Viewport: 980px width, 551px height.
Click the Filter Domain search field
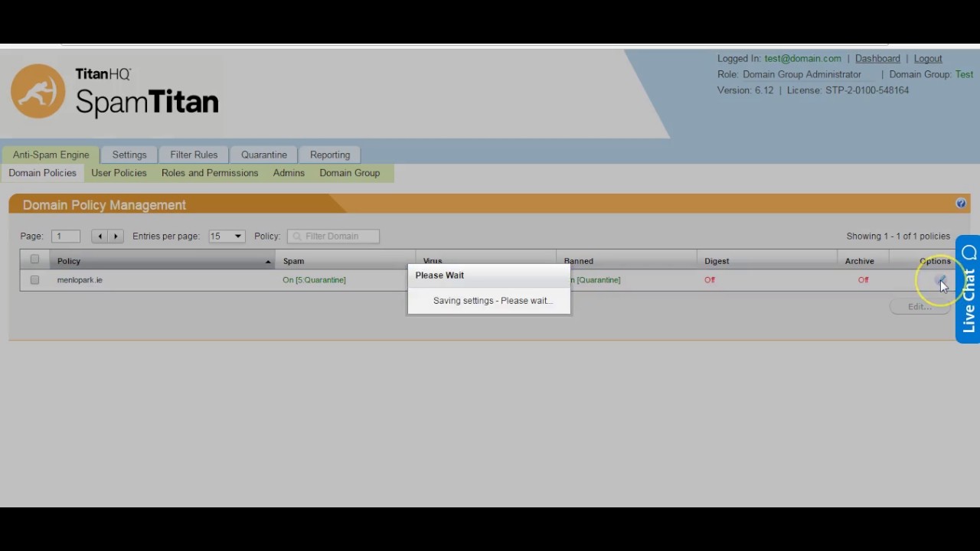[333, 236]
